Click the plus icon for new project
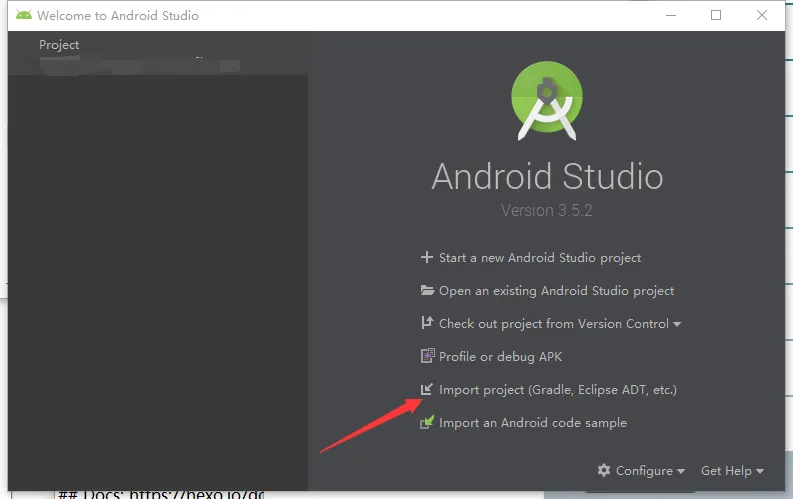 click(x=427, y=258)
